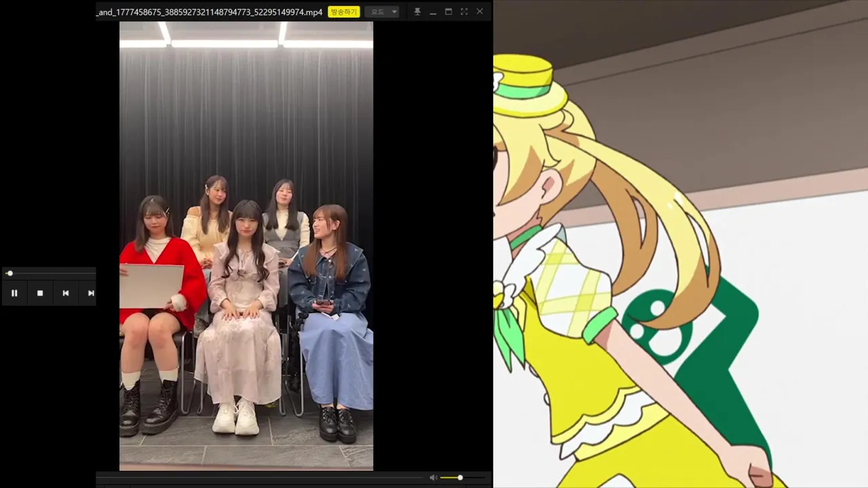
Task: Click the yellow 방송하기 broadcast button
Action: tap(344, 12)
